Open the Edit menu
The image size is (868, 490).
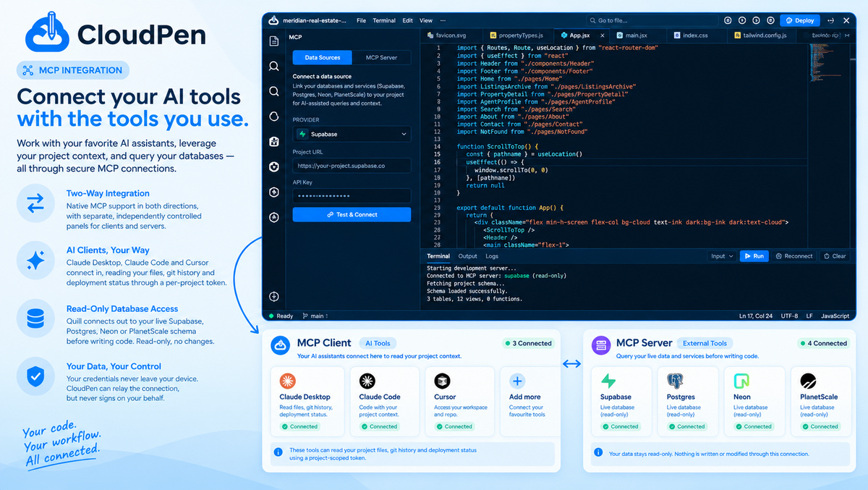(408, 20)
